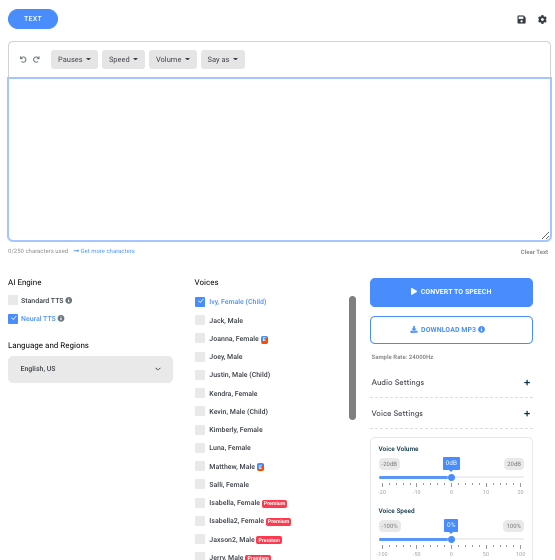Open the Pauses dropdown
555x560 pixels.
[x=74, y=59]
